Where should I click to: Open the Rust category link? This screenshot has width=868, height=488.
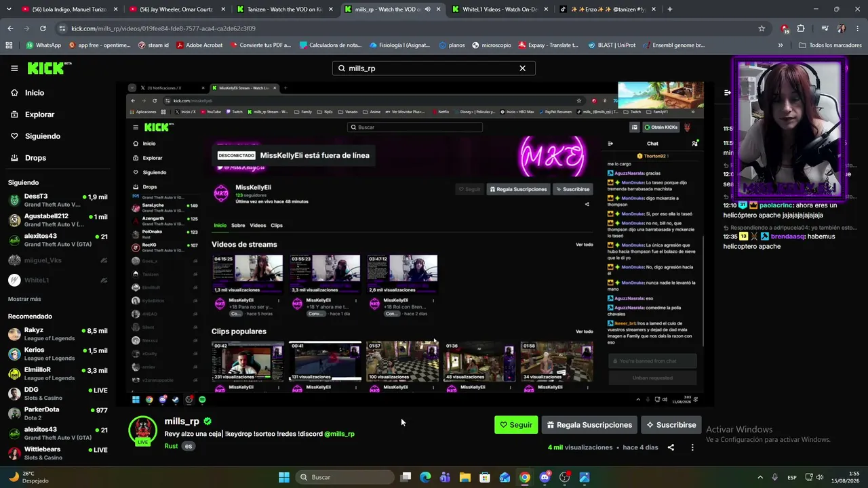coord(171,446)
